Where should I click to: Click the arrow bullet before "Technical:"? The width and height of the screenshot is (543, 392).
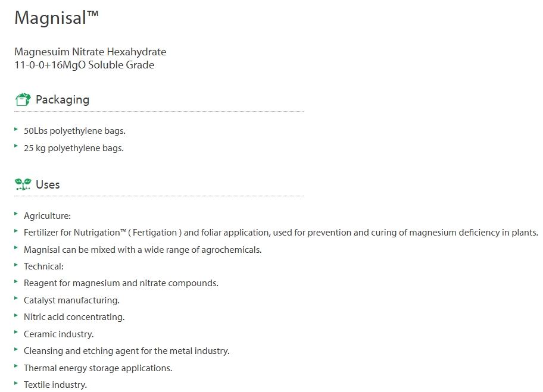16,265
